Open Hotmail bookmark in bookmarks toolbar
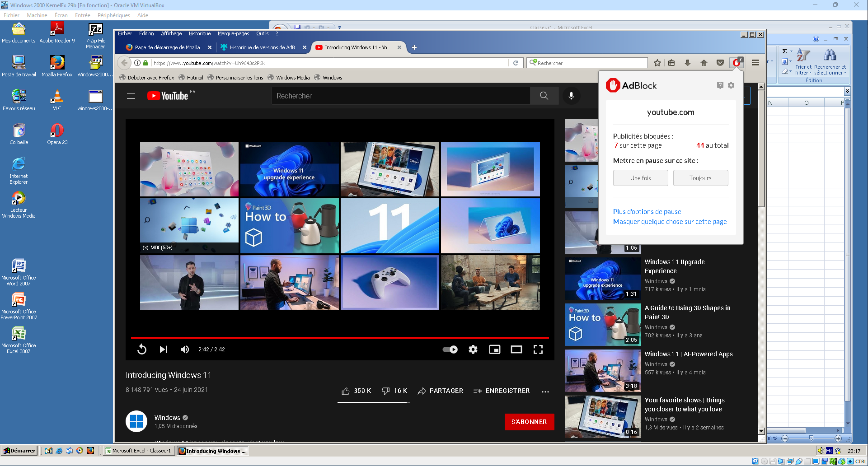The image size is (868, 466). click(x=191, y=78)
